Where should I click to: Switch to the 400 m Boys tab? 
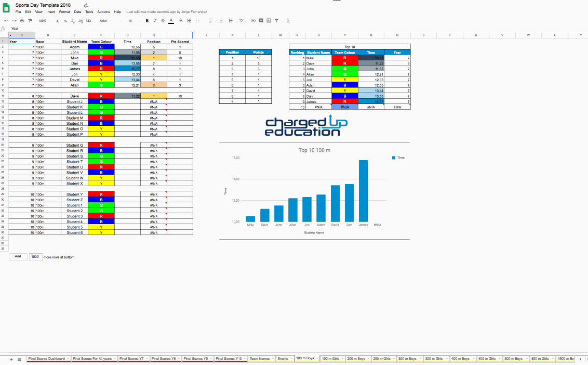coord(462,359)
